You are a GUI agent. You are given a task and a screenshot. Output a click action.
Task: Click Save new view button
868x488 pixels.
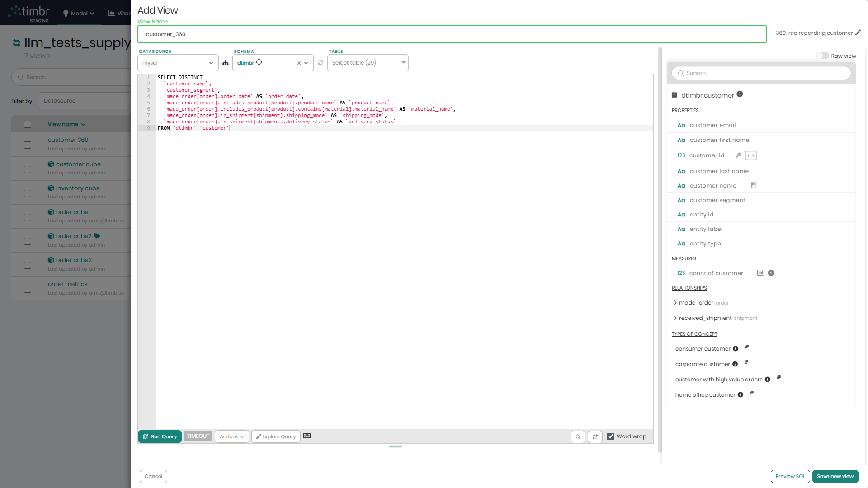pyautogui.click(x=835, y=476)
